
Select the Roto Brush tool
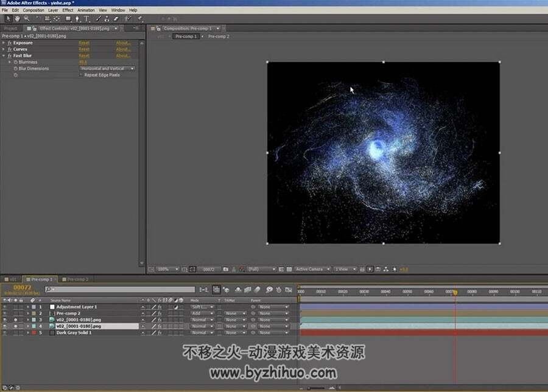(x=128, y=18)
